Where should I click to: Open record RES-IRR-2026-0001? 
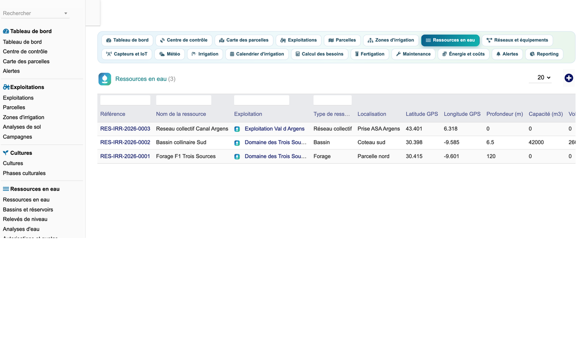coord(125,156)
